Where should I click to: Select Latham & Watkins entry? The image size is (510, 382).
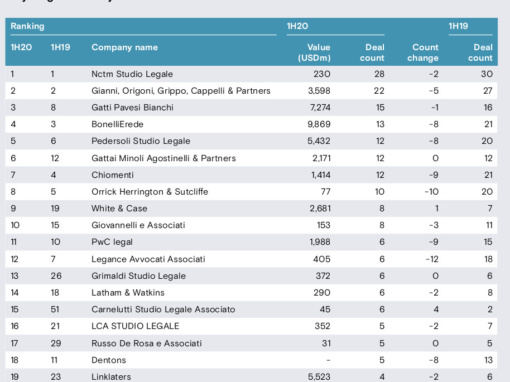[x=128, y=293]
